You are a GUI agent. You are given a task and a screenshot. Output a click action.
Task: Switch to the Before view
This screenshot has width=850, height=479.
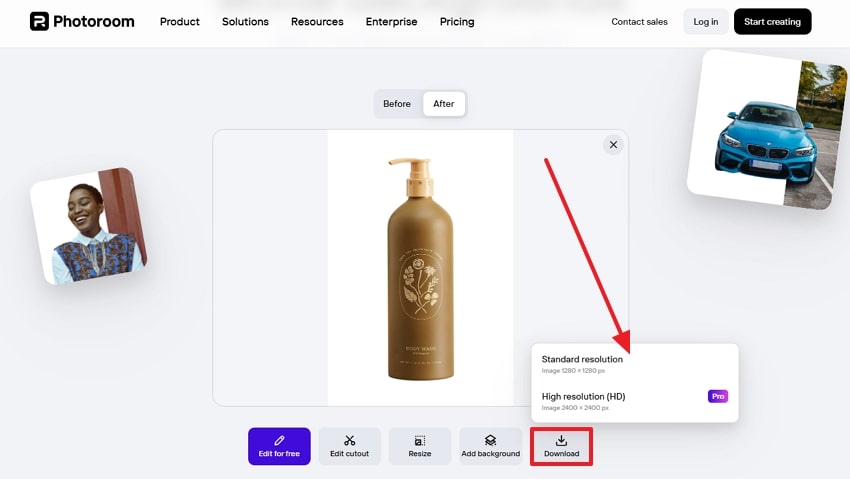coord(397,104)
